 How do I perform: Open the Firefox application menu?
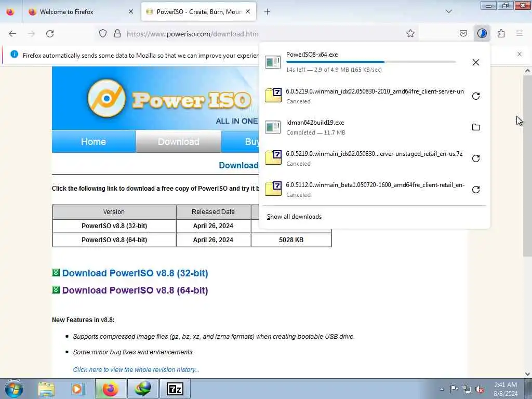point(520,33)
